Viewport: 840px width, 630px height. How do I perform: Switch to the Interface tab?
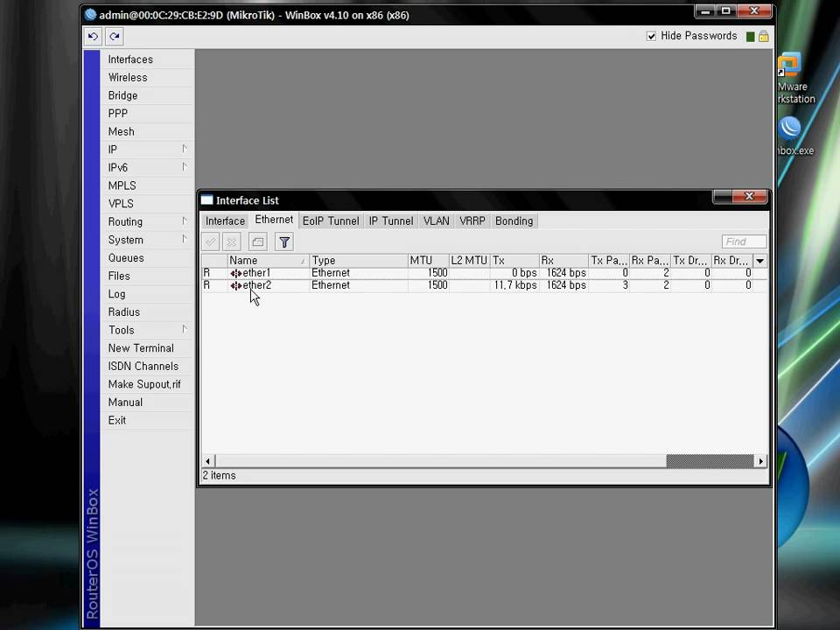coord(225,221)
